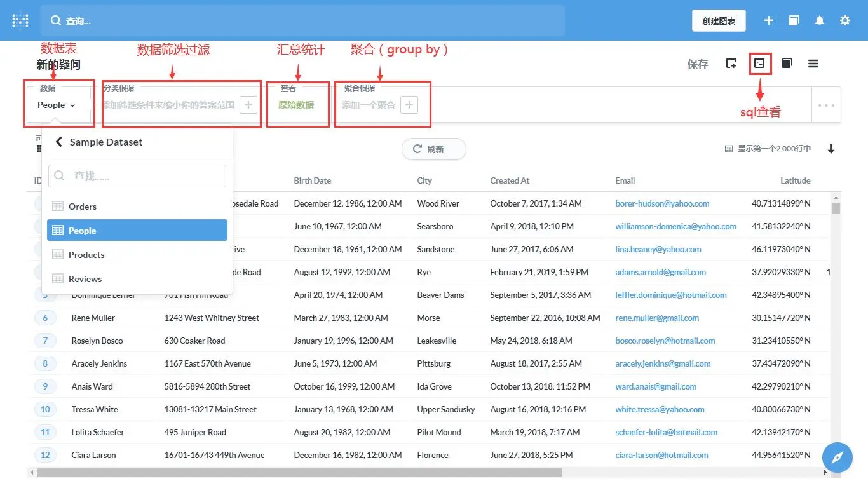This screenshot has height=488, width=868.
Task: Select Reviews in the table list
Action: [x=137, y=279]
